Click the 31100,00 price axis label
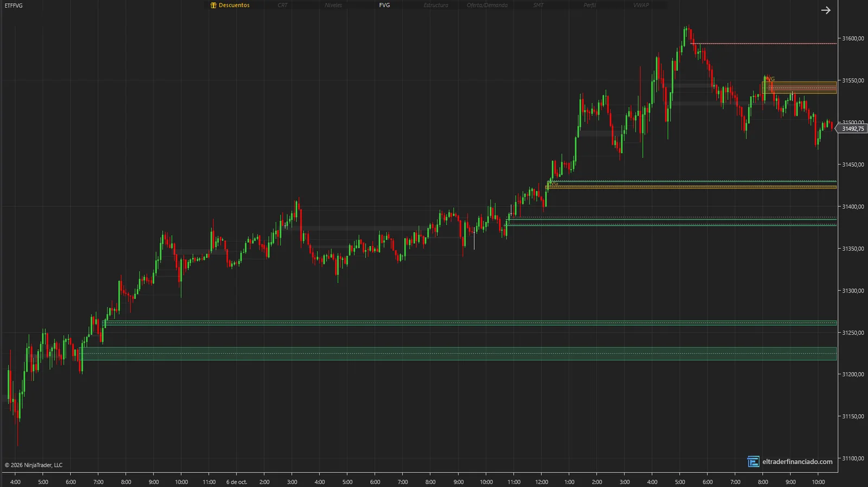This screenshot has height=487, width=868. [853, 458]
